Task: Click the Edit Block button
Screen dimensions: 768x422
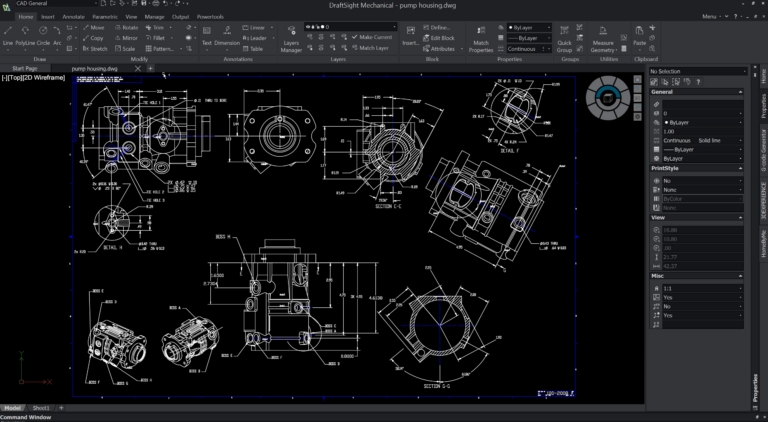Action: (x=438, y=38)
